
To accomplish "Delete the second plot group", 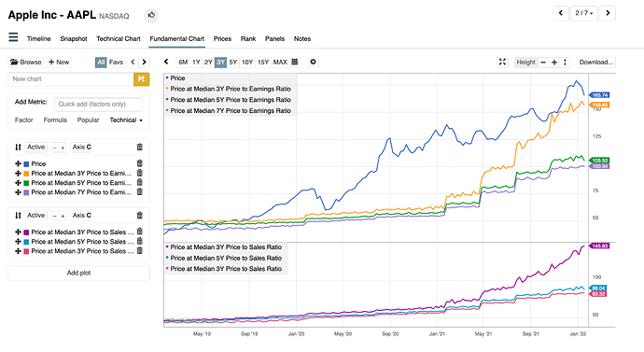I will (x=140, y=216).
